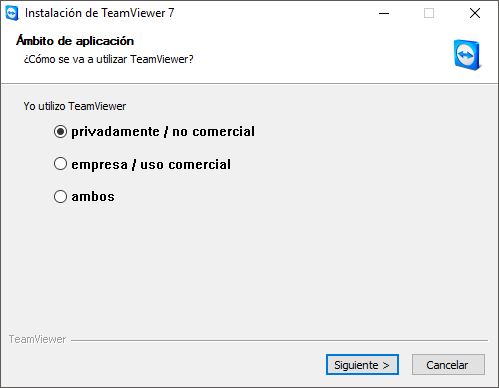Click the "empresa / uso comercial" label text

151,164
